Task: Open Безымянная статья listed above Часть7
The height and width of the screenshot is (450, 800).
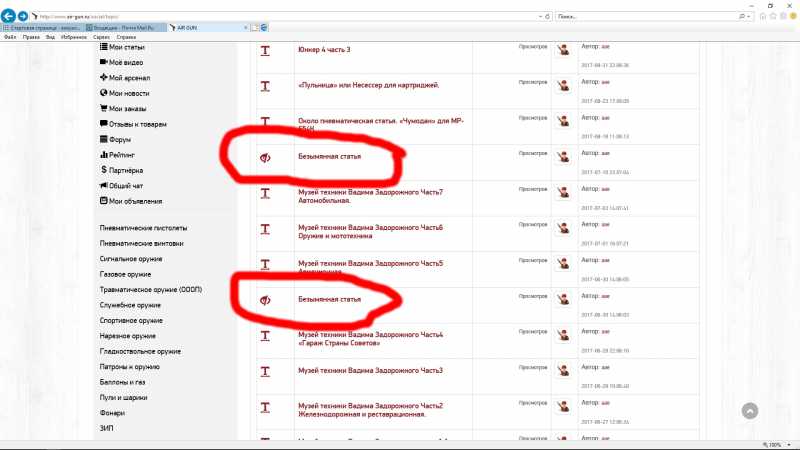Action: 330,156
